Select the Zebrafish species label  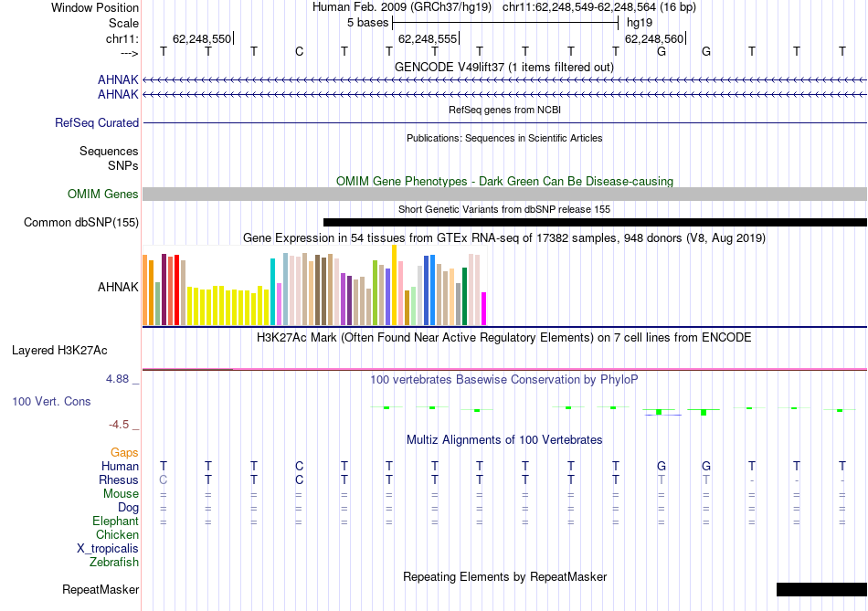[114, 563]
